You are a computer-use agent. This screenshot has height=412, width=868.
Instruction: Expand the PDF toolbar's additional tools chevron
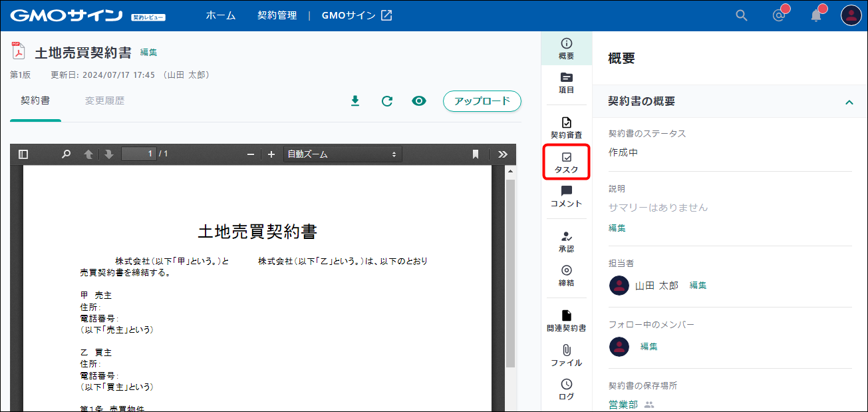coord(503,154)
